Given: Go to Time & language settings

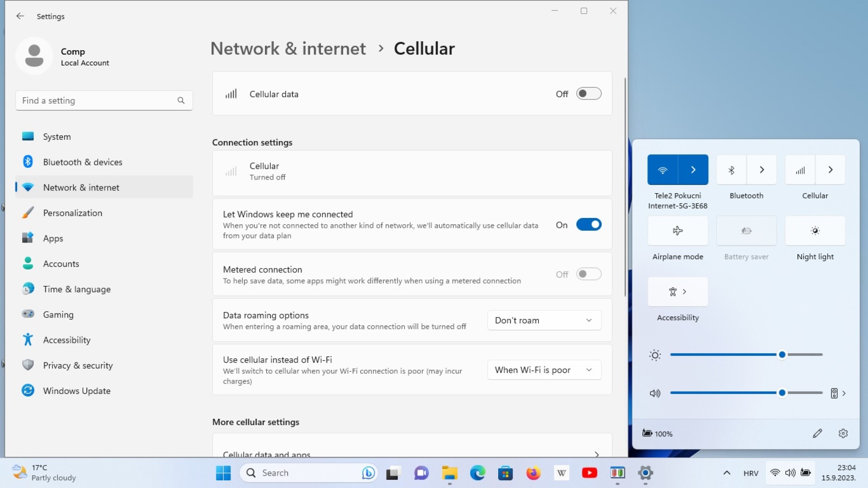Looking at the screenshot, I should pyautogui.click(x=104, y=289).
